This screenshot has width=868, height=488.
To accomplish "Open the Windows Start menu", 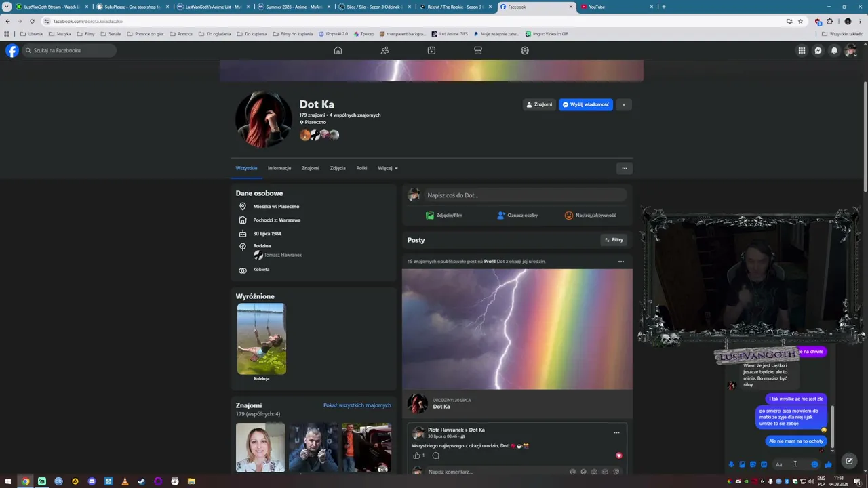I will coord(9,481).
